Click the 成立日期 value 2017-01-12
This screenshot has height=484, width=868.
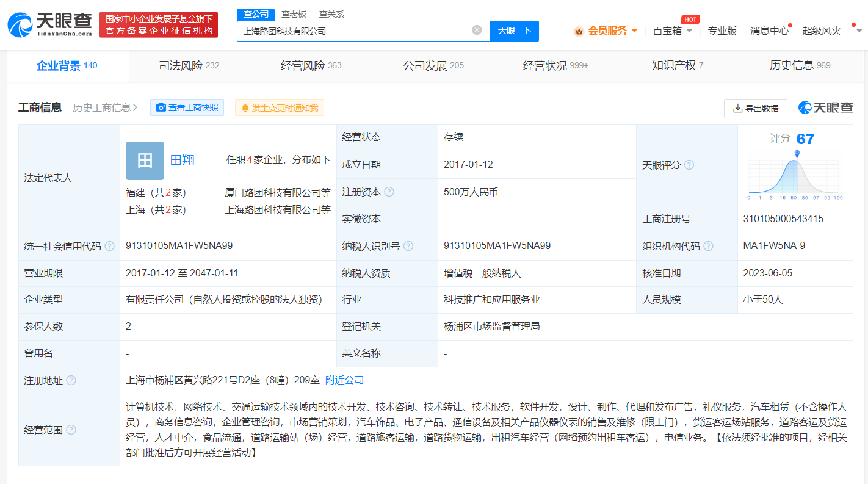click(x=468, y=164)
